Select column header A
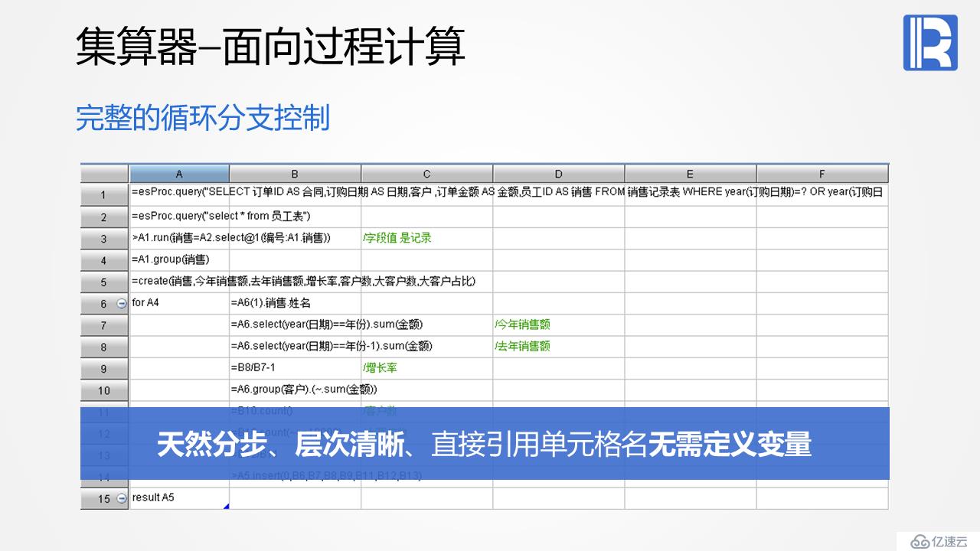Screen dimensions: 980x551 (179, 174)
